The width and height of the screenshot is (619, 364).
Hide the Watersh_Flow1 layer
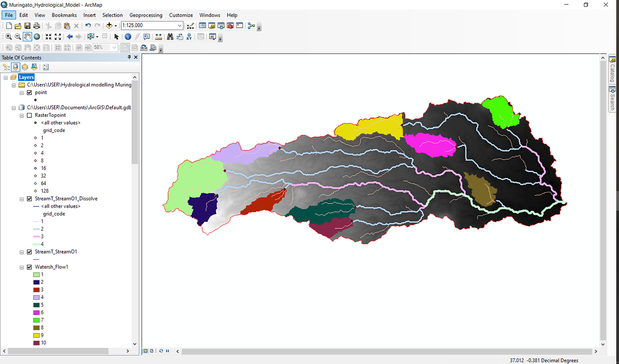29,267
